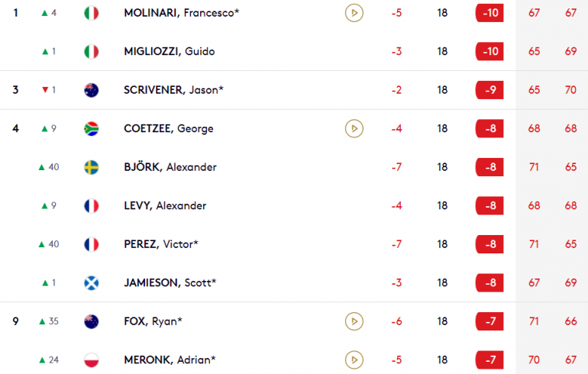
Task: Click the Swedish flag beside Björk
Action: (x=91, y=167)
